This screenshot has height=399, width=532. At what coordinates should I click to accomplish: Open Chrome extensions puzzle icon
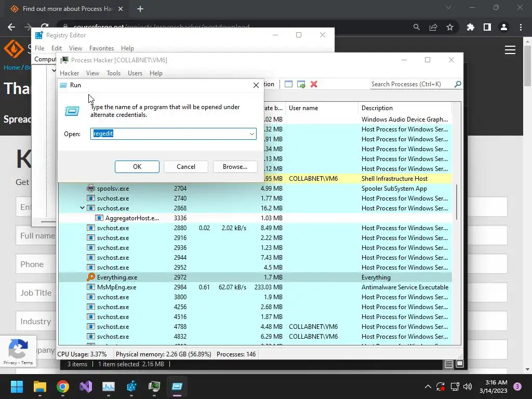coord(471,27)
